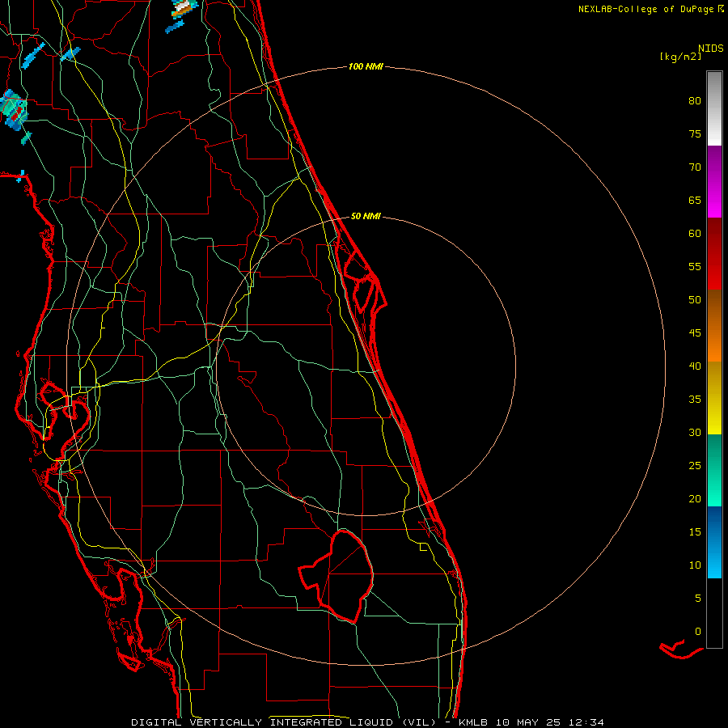Image resolution: width=728 pixels, height=728 pixels.
Task: Select the 30 scale value
Action: [x=695, y=432]
